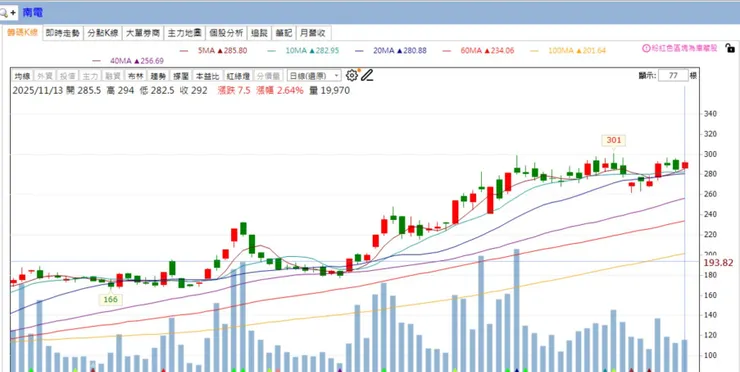Toggle the 分價量 price-volume overlay
This screenshot has height=372, width=740.
point(268,76)
